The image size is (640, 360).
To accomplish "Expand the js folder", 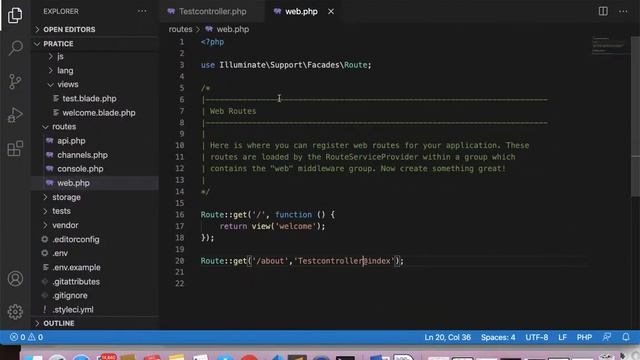I will pos(60,56).
